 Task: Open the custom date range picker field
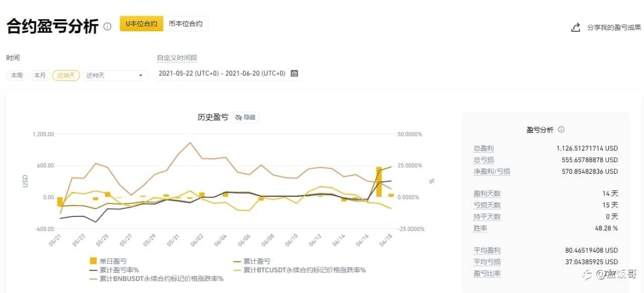pos(222,74)
